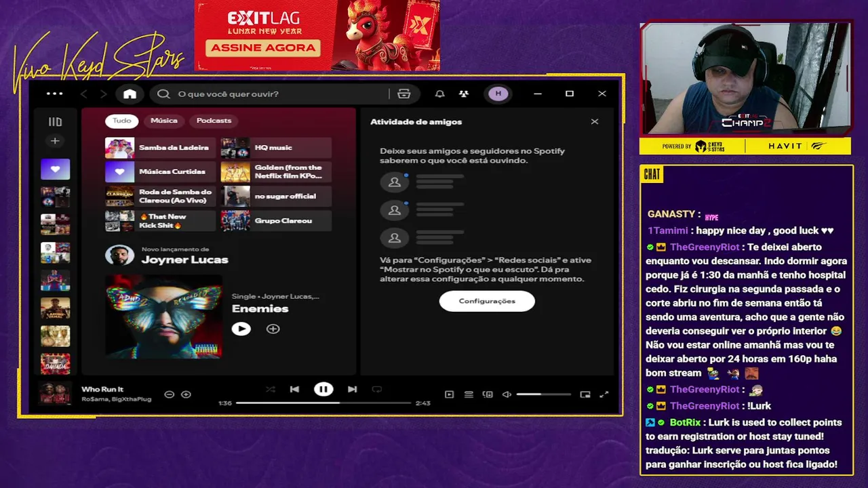Open notifications bell
The height and width of the screenshot is (488, 868).
click(440, 94)
